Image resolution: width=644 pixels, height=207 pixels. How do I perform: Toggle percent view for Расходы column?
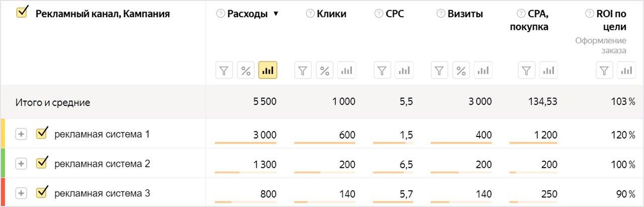pyautogui.click(x=246, y=71)
